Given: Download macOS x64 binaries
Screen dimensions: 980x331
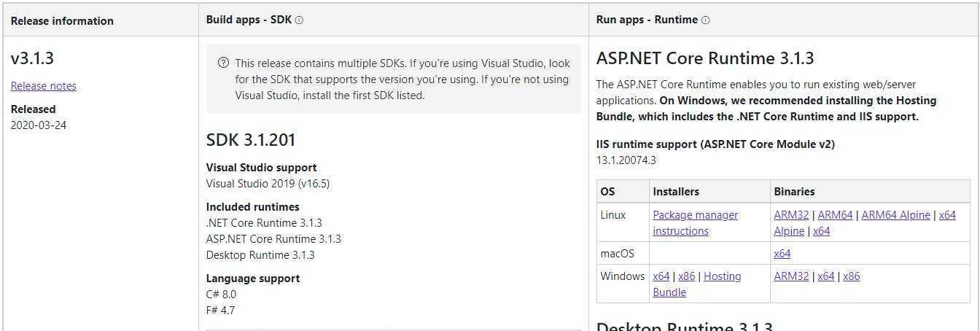Looking at the screenshot, I should 782,254.
